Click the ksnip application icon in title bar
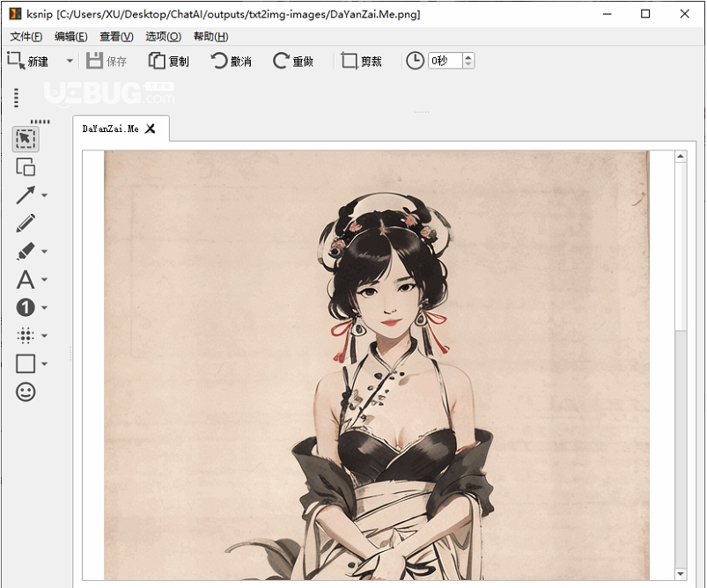707x588 pixels. [x=15, y=14]
